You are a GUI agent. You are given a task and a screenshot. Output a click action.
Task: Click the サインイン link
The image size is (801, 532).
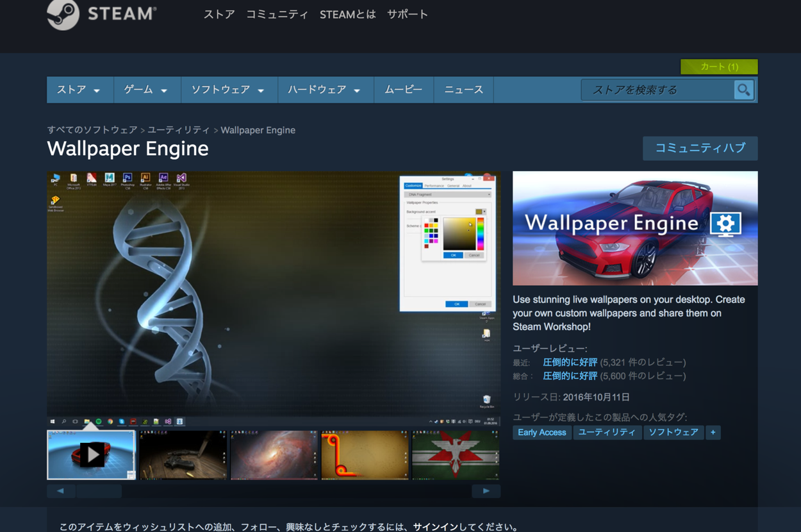tap(435, 527)
